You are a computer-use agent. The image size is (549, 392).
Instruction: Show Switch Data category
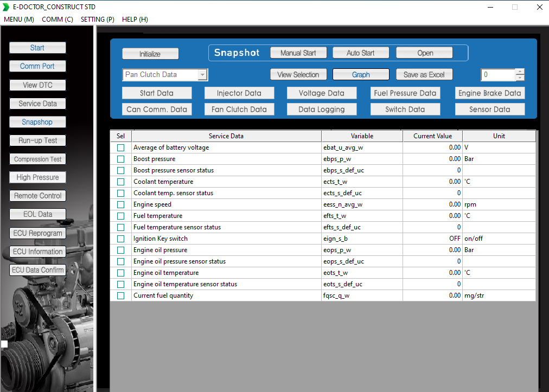(405, 109)
